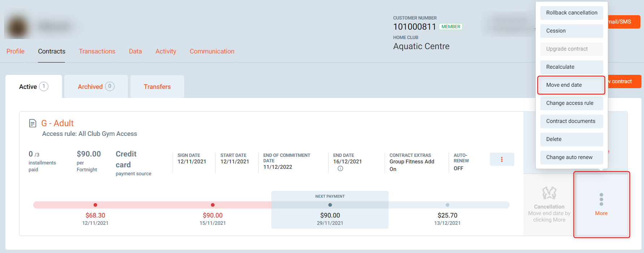Open the Communication tab

212,51
